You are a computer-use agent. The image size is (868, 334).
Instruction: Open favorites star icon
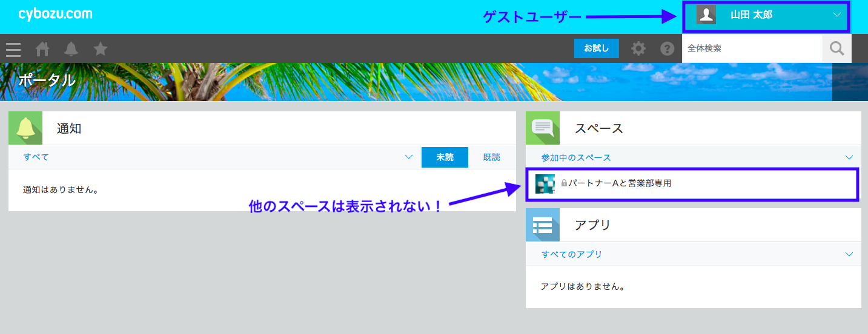point(101,49)
